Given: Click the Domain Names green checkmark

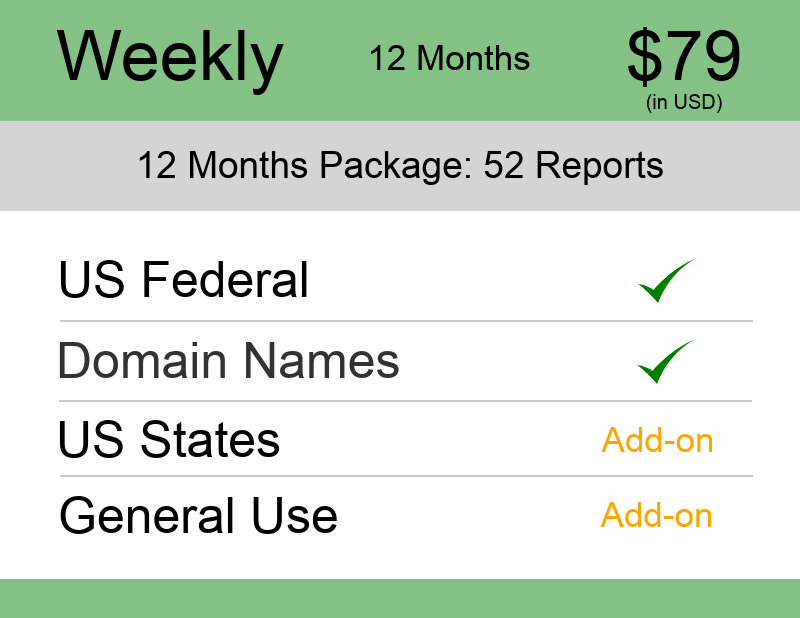Looking at the screenshot, I should pyautogui.click(x=665, y=362).
